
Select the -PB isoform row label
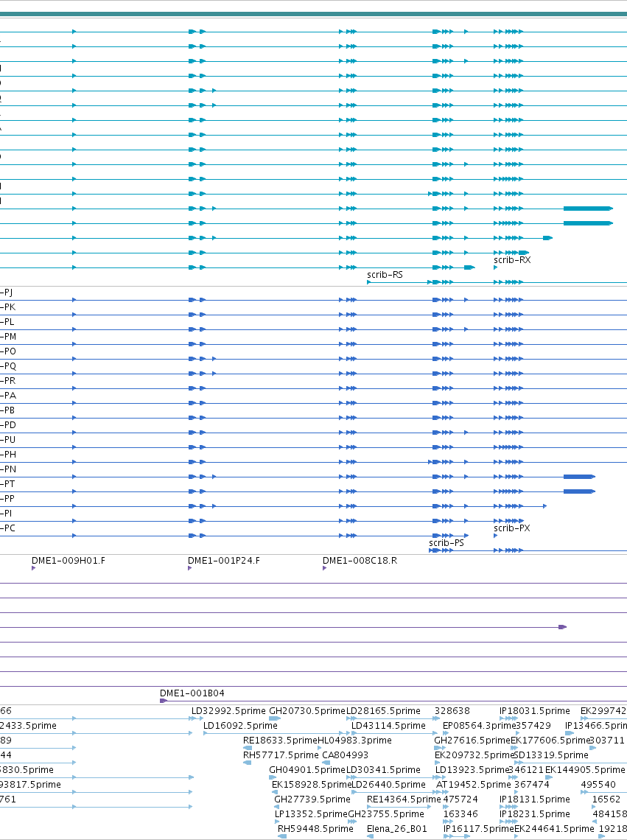[7, 410]
